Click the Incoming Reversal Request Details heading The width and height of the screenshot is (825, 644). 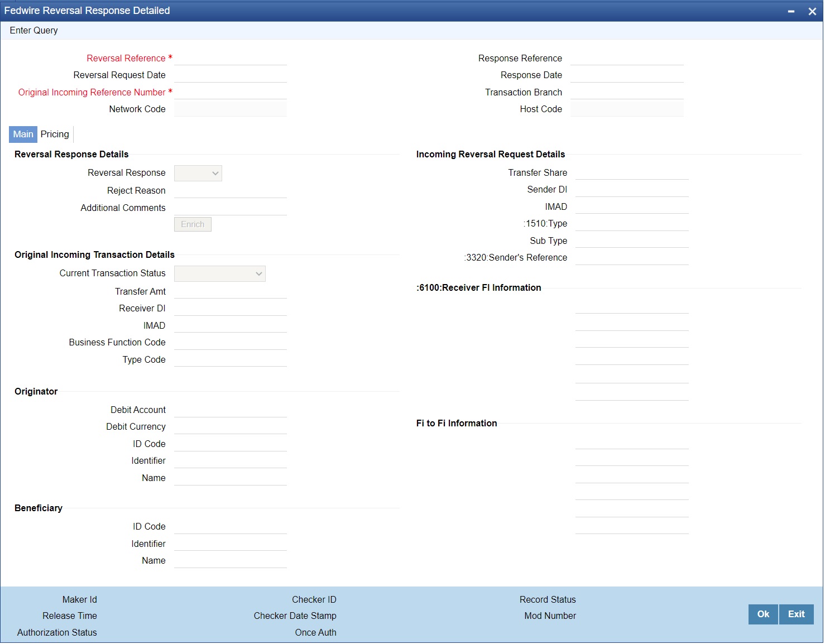(x=491, y=155)
